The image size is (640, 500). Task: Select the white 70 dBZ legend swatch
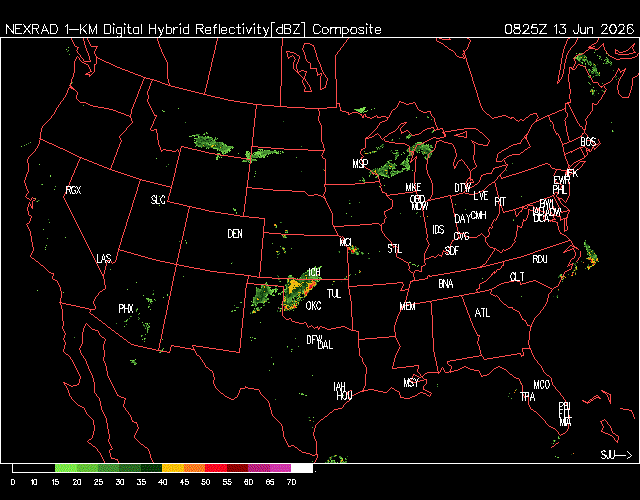(302, 468)
